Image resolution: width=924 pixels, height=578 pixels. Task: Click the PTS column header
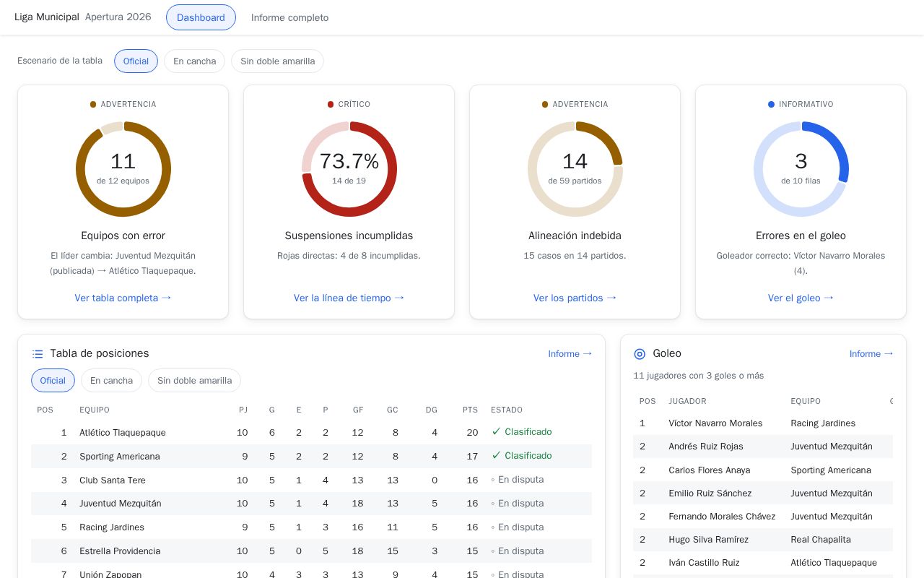point(470,410)
